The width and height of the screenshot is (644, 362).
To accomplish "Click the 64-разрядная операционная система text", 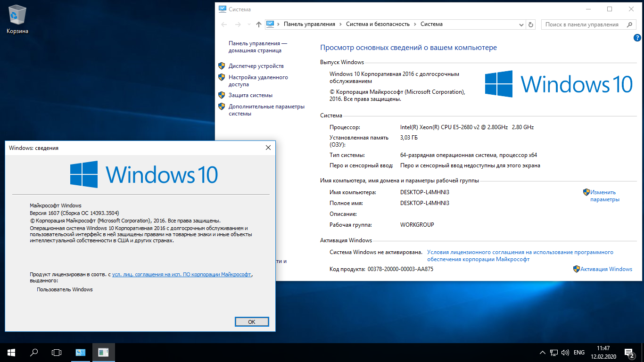I will tap(468, 155).
